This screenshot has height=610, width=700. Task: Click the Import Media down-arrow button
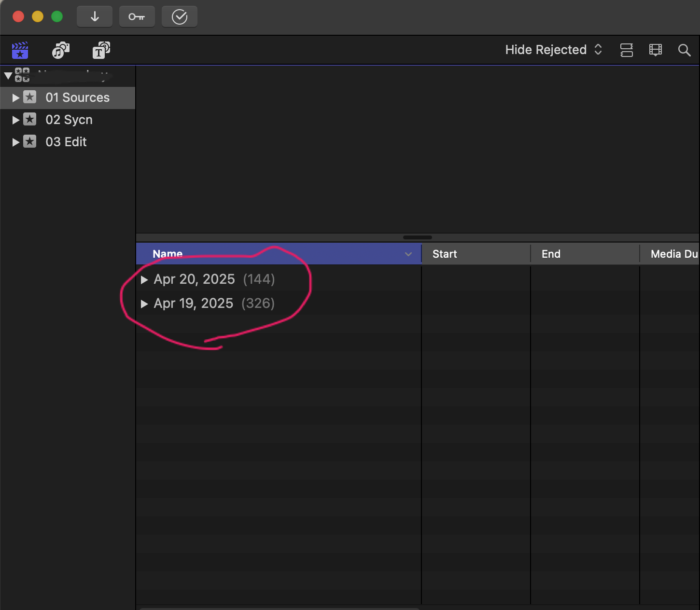pos(95,17)
